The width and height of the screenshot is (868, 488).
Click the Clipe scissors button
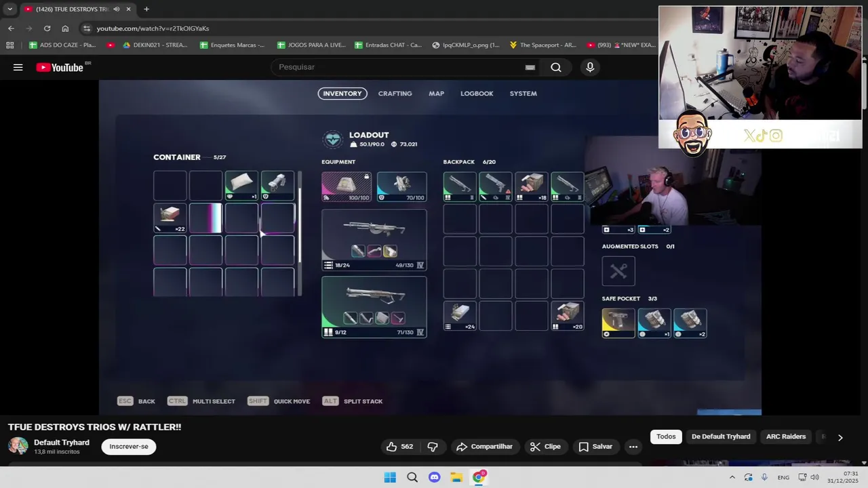pos(545,447)
